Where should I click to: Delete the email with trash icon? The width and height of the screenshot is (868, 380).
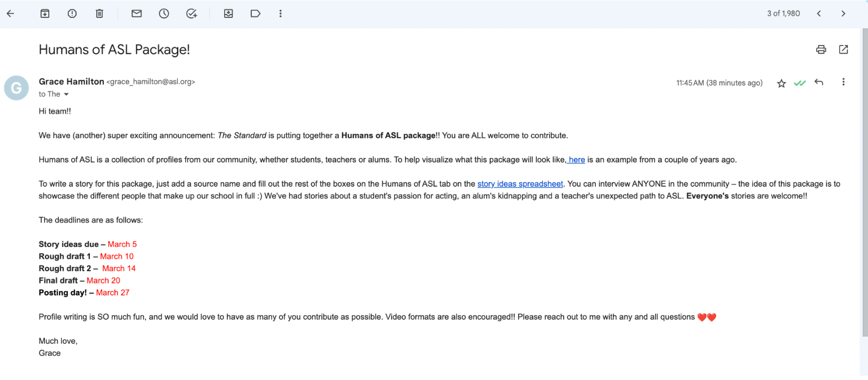tap(100, 14)
